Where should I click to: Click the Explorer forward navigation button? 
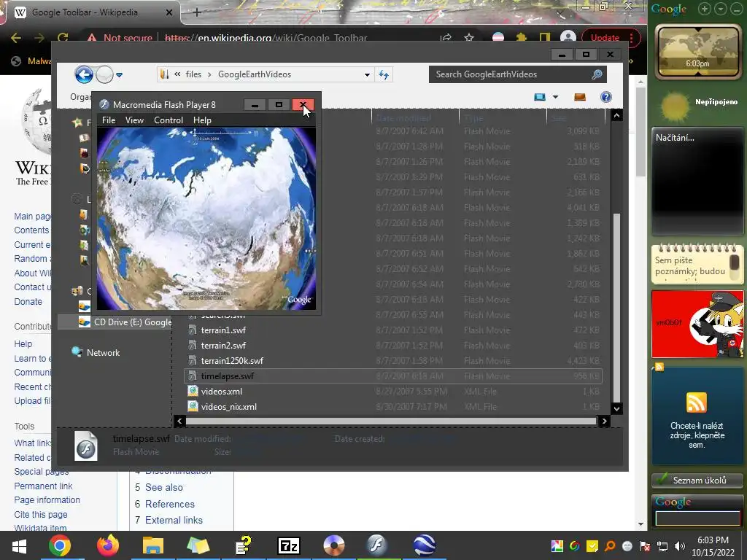(x=104, y=74)
